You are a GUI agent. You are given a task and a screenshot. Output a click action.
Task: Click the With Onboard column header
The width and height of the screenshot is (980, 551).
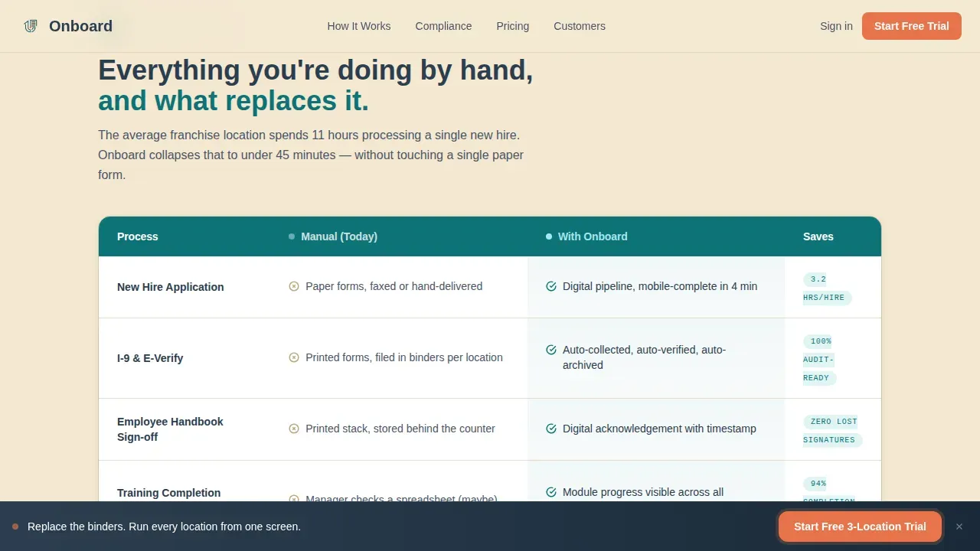tap(593, 236)
